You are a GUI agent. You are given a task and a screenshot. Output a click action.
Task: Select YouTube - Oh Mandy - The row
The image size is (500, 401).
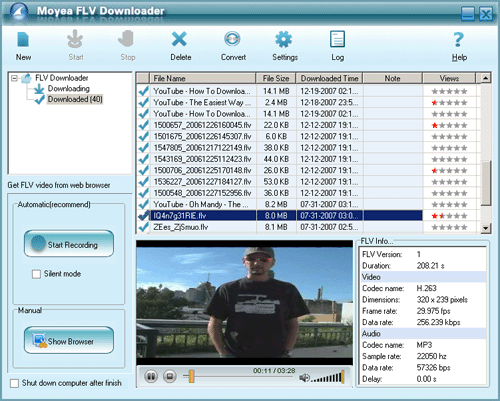coord(306,205)
